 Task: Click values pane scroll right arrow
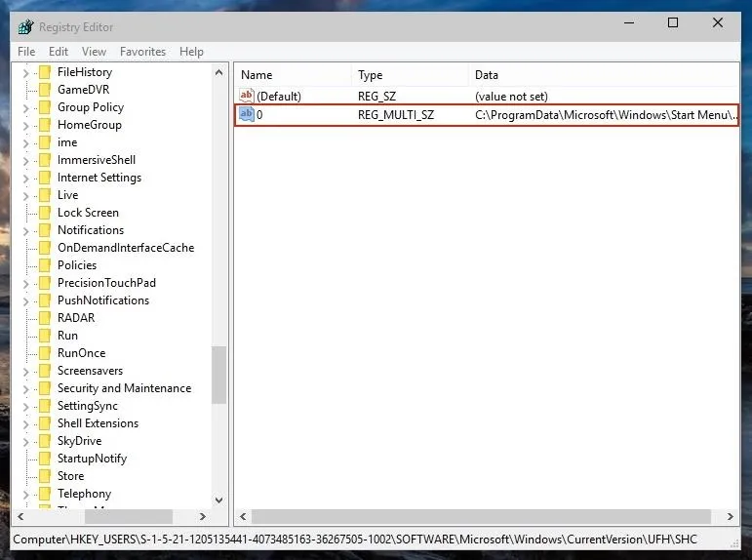pyautogui.click(x=730, y=516)
